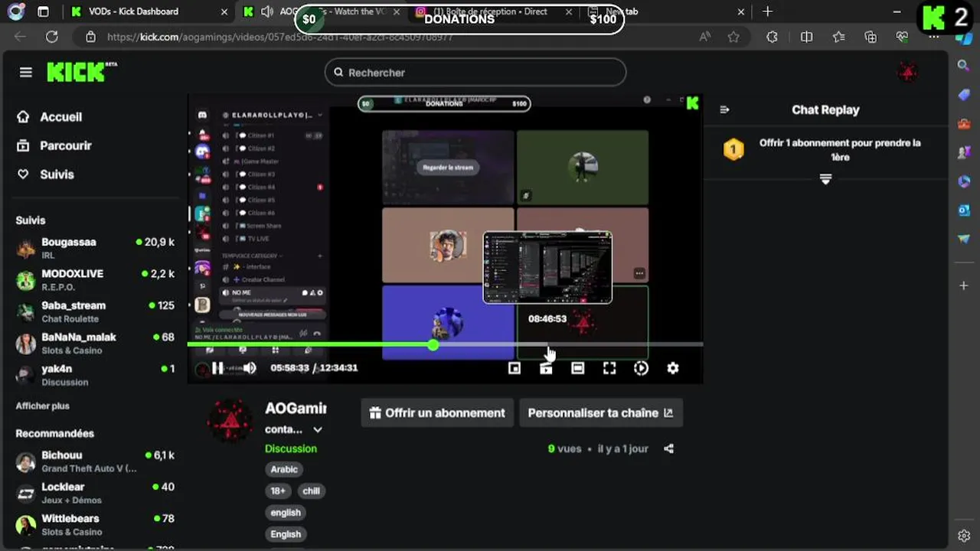Click the green video progress playhead
The width and height of the screenshot is (980, 551).
pos(433,345)
